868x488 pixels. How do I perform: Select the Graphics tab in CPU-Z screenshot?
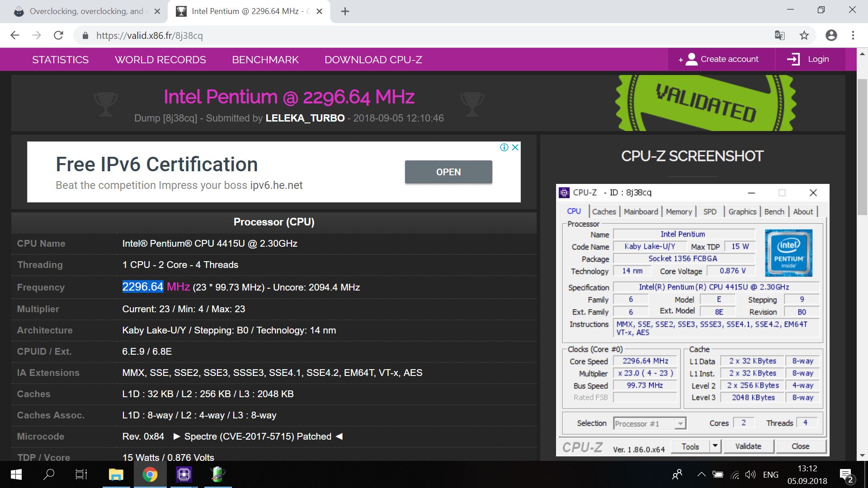pos(742,211)
